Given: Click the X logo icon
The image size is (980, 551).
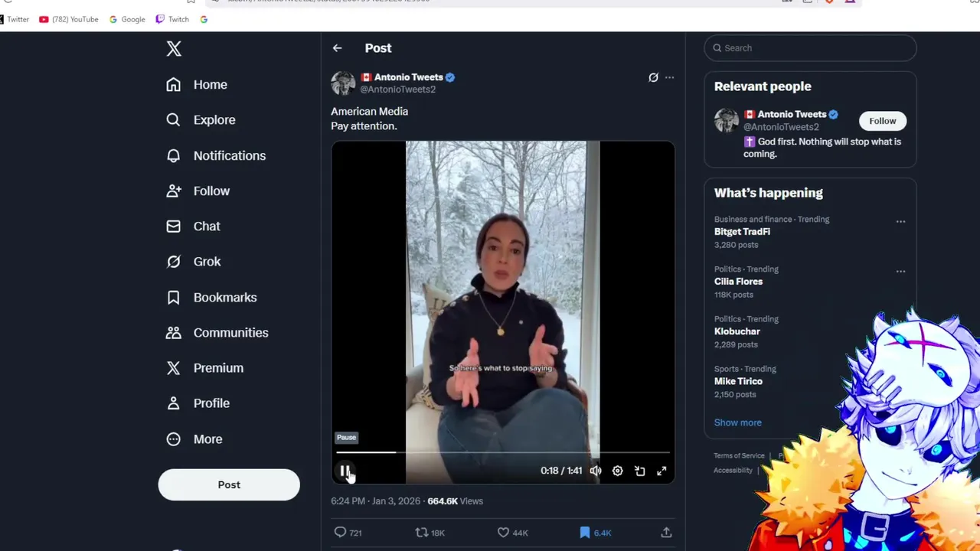Looking at the screenshot, I should coord(174,49).
